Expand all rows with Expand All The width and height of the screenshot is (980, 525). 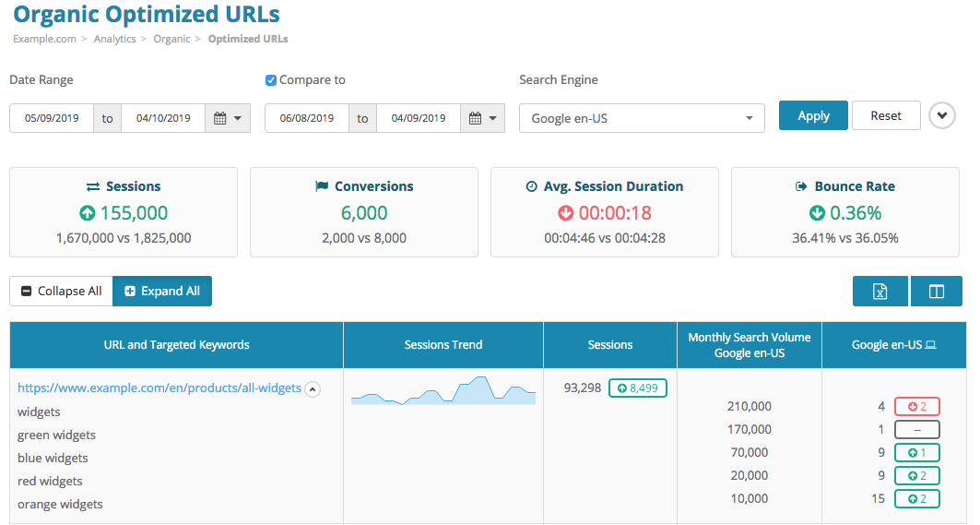[162, 292]
